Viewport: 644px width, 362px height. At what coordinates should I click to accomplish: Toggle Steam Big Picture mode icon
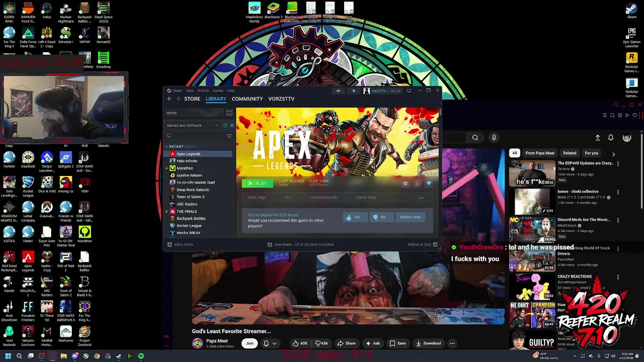(x=409, y=91)
